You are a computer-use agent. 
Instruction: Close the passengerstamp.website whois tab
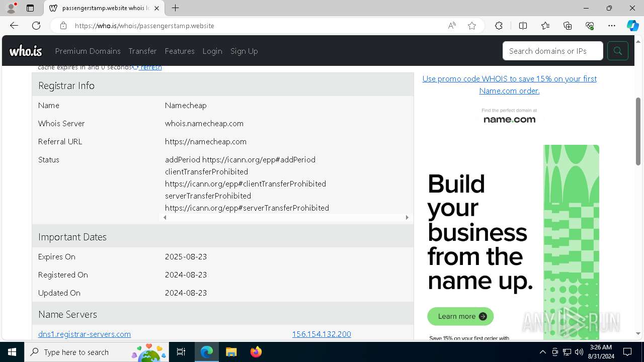point(157,8)
